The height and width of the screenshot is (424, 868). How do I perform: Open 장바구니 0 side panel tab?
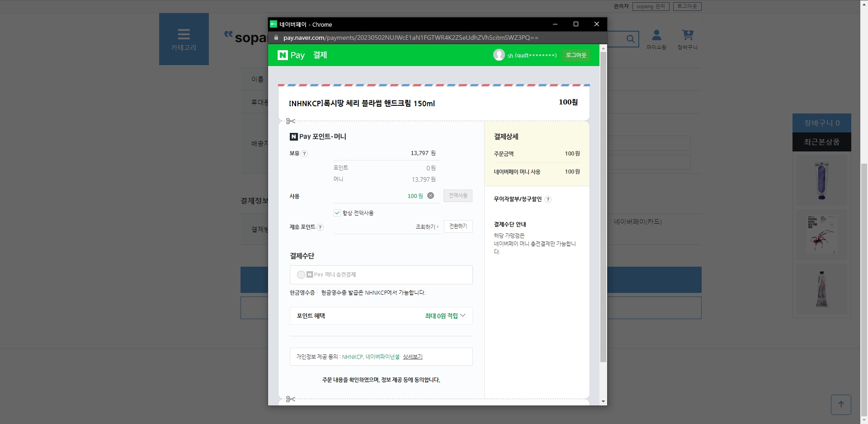[x=821, y=123]
